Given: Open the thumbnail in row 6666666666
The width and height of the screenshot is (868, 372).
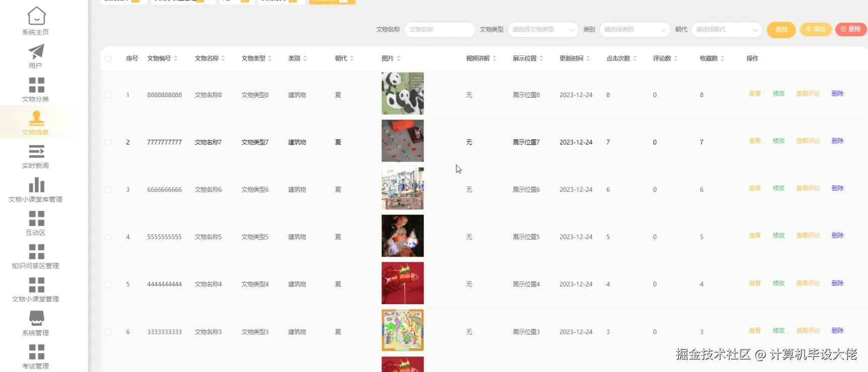Looking at the screenshot, I should [403, 188].
